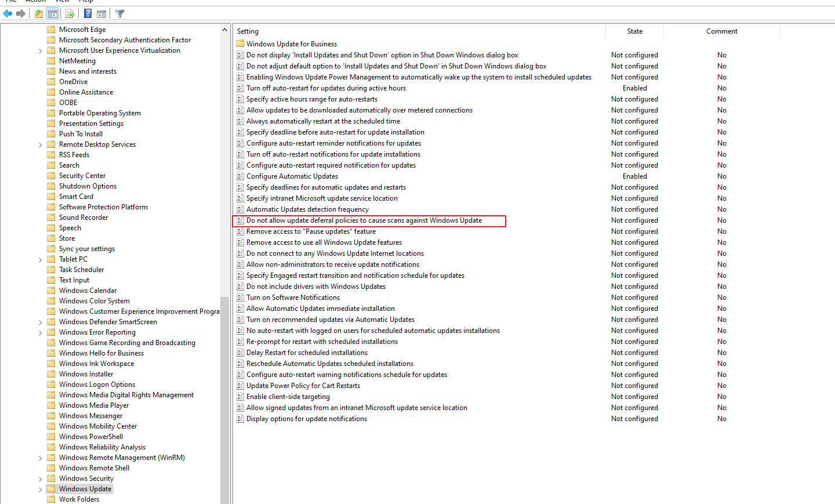Click the OneDrive folder icon in the tree
This screenshot has width=835, height=504.
pyautogui.click(x=52, y=81)
